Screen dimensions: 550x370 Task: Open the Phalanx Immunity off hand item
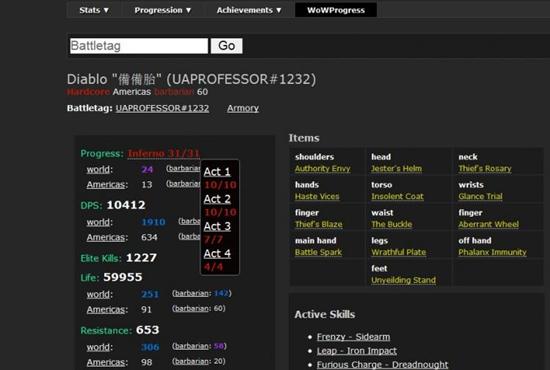pos(492,252)
